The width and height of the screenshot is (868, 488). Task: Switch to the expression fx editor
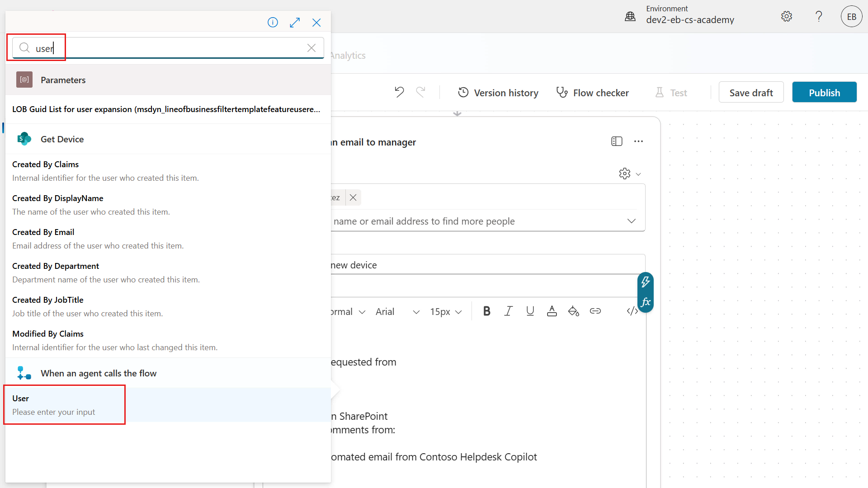[x=645, y=302]
